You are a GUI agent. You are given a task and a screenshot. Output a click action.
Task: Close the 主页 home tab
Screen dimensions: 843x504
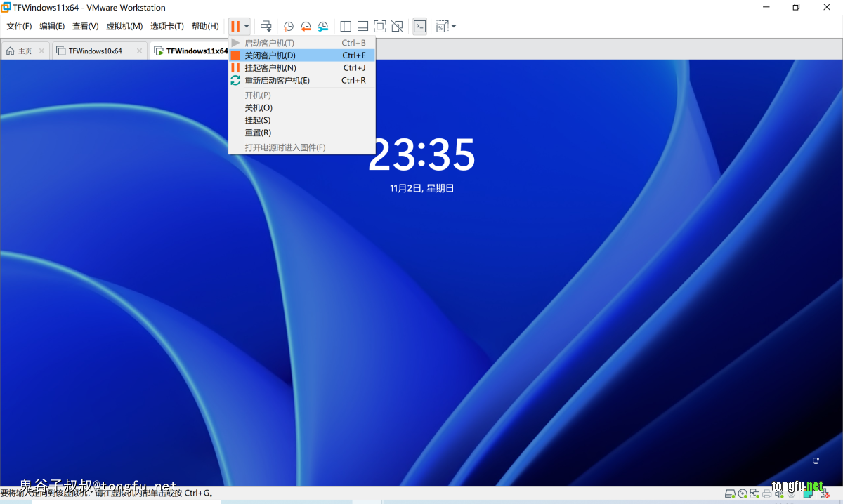point(41,51)
